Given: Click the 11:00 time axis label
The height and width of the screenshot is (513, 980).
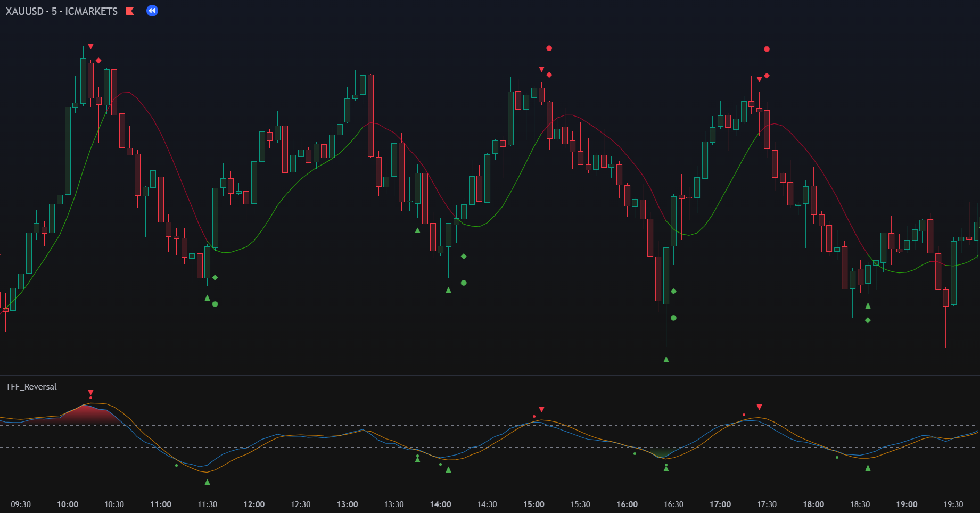Looking at the screenshot, I should [x=161, y=504].
